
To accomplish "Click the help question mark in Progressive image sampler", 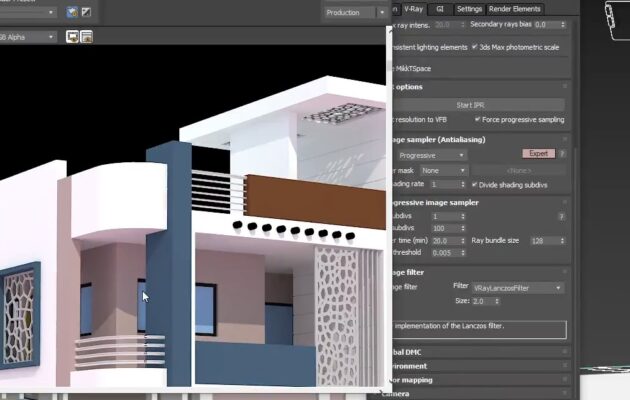I will click(x=562, y=216).
